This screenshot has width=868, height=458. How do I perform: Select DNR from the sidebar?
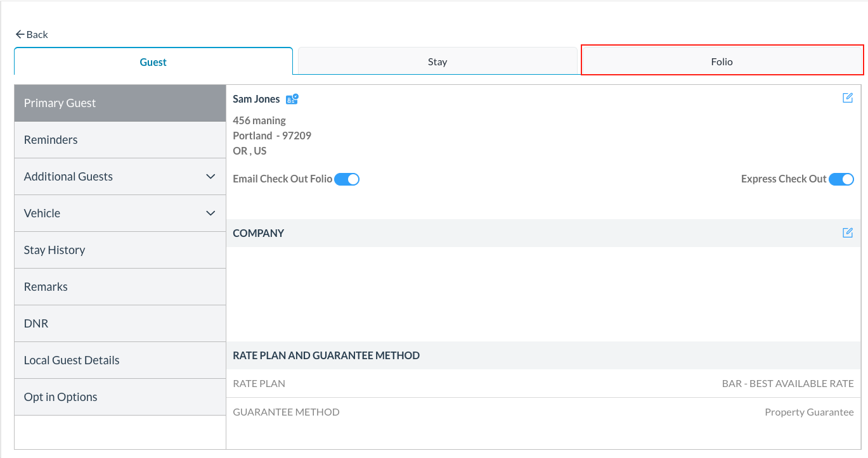[x=120, y=323]
